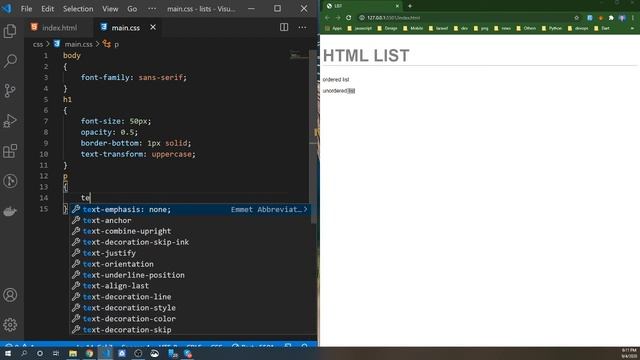Open the Manage gear menu

[10, 324]
